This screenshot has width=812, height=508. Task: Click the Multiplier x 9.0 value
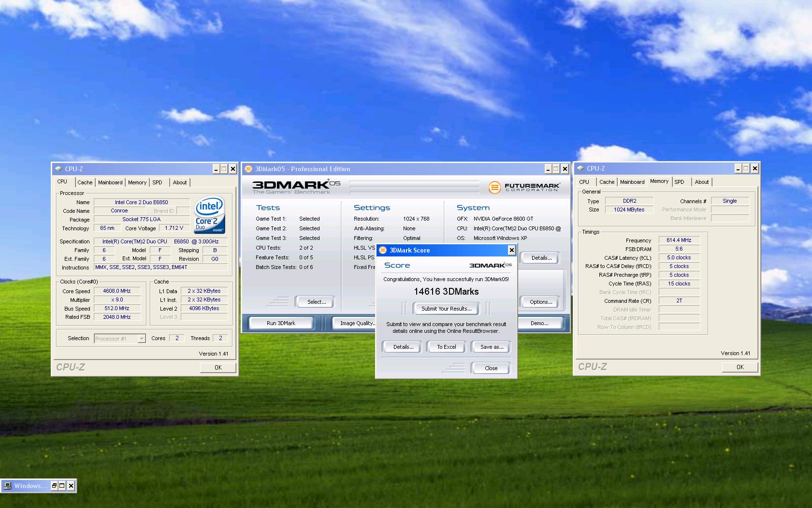pos(117,300)
